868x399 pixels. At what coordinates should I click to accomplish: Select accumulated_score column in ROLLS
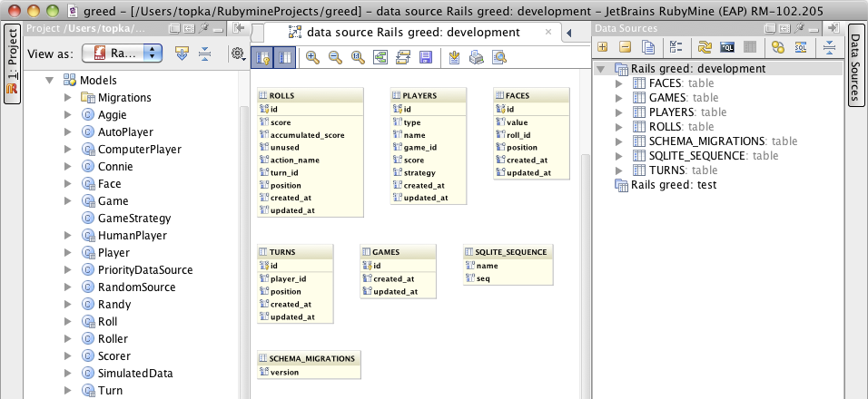307,135
